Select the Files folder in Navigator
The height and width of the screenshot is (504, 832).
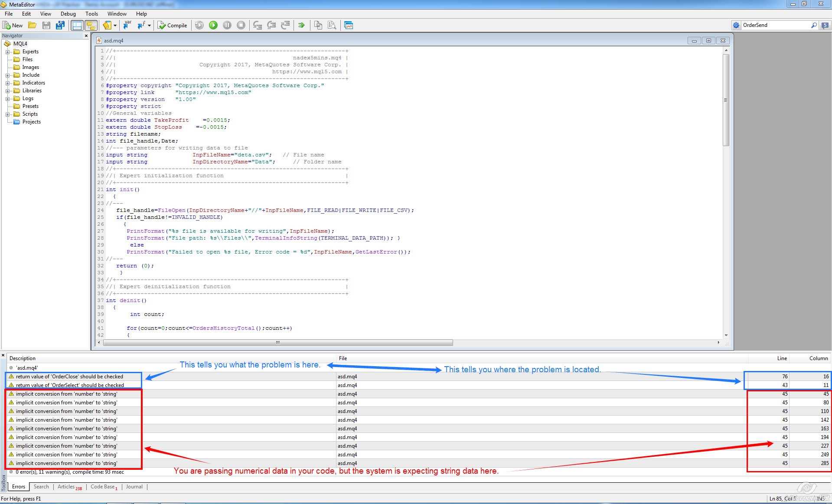(27, 59)
